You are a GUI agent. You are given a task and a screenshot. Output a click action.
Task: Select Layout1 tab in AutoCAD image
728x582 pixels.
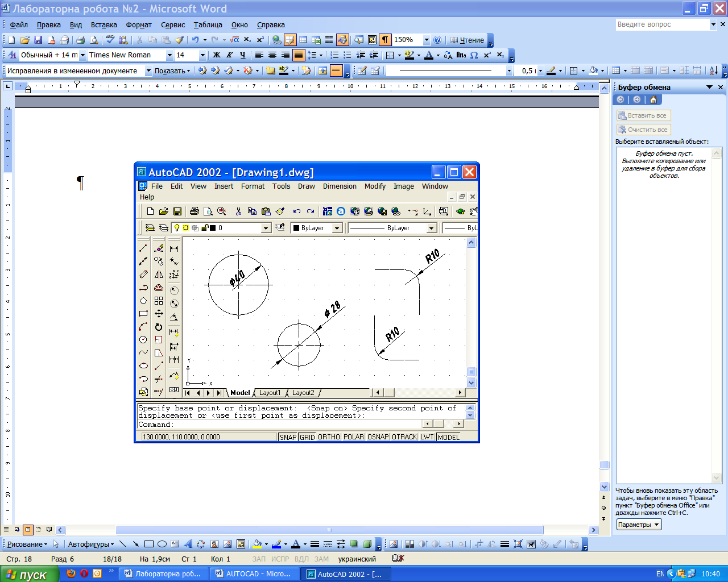click(x=270, y=393)
